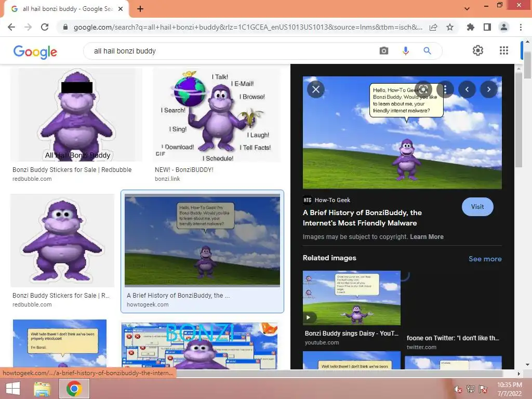
Task: Click the address bar URL
Action: (248, 27)
